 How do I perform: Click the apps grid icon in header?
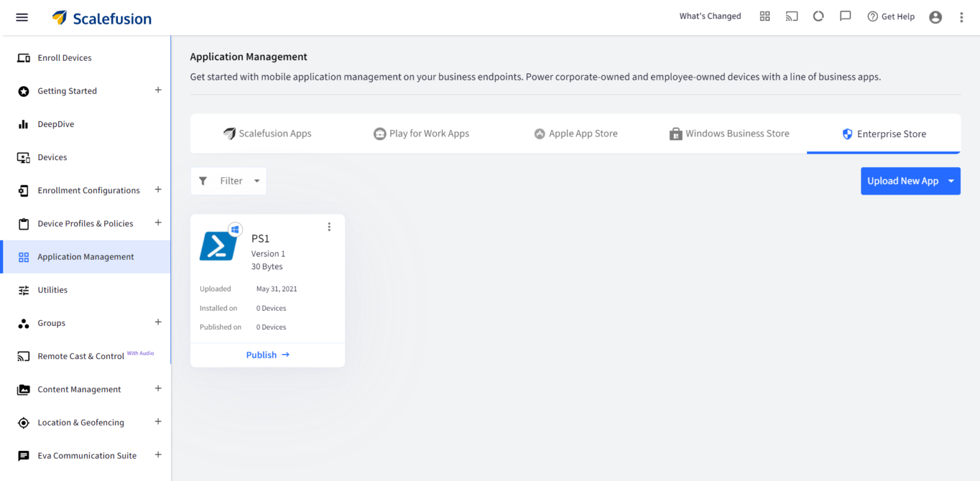[x=765, y=17]
